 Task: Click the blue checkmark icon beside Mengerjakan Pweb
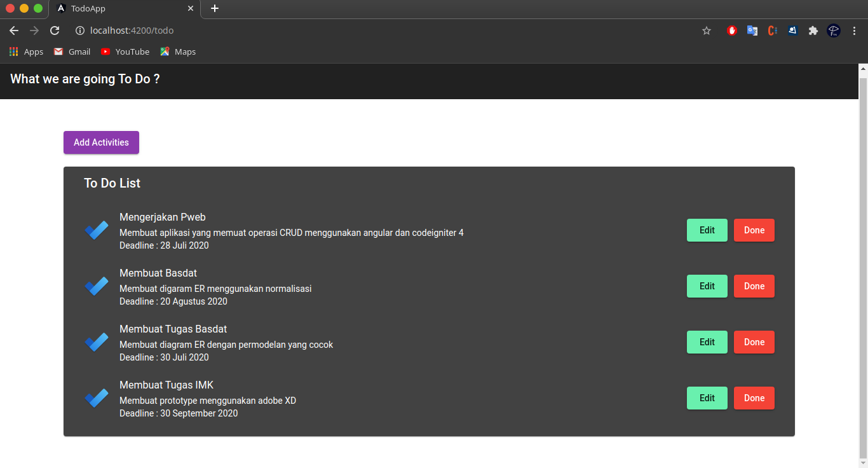tap(97, 230)
